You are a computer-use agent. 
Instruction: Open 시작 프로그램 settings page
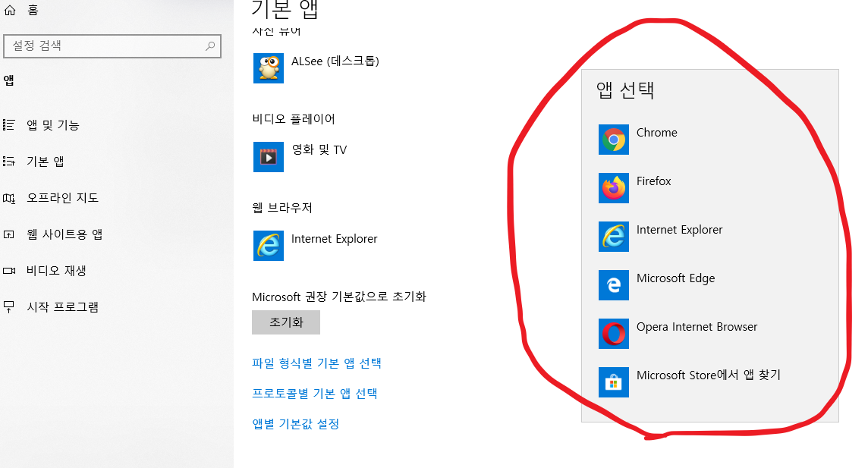(x=62, y=307)
